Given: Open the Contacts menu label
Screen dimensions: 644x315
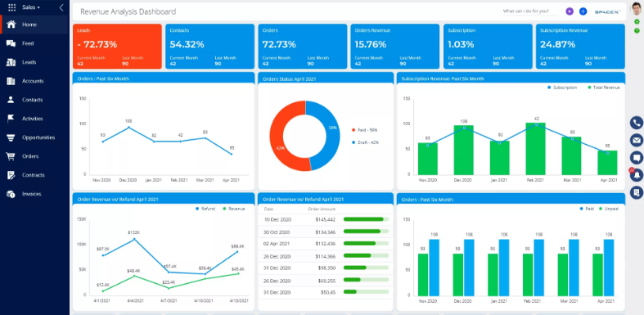Looking at the screenshot, I should (x=33, y=100).
